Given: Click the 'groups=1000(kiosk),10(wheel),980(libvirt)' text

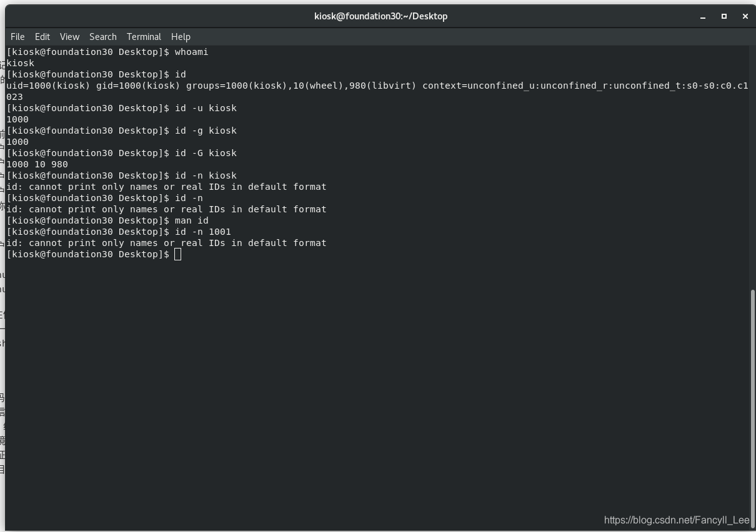Looking at the screenshot, I should (x=301, y=86).
